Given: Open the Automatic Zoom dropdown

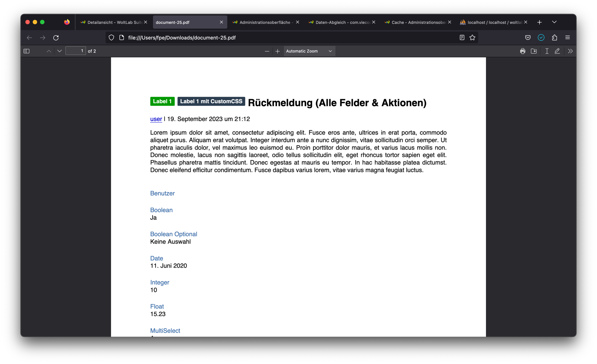Looking at the screenshot, I should coord(309,51).
